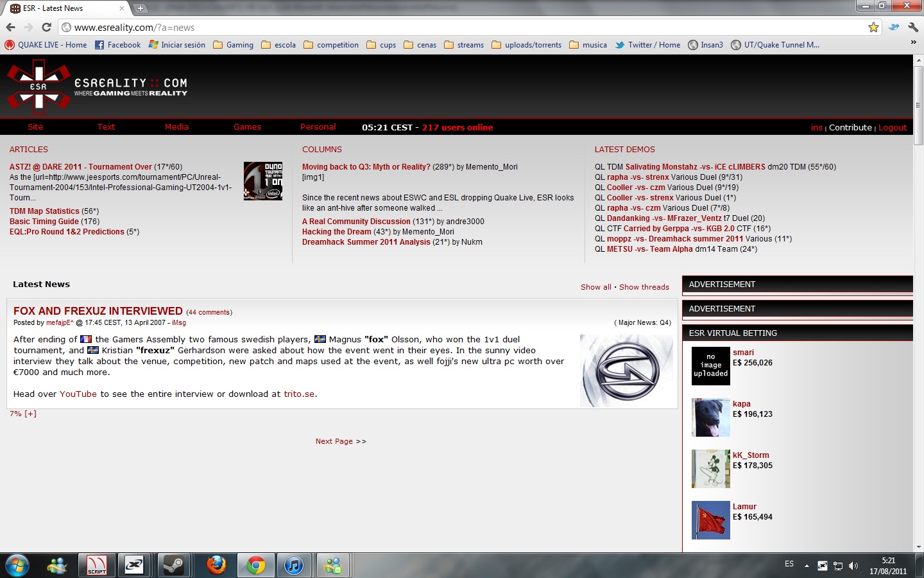Click the volume icon in system tray
Screen dimensions: 924x578
click(853, 566)
